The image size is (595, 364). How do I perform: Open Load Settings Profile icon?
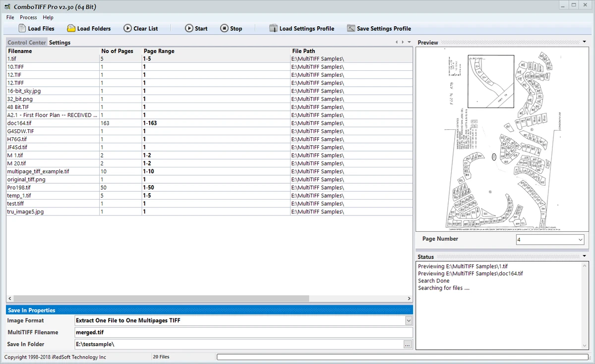click(273, 28)
